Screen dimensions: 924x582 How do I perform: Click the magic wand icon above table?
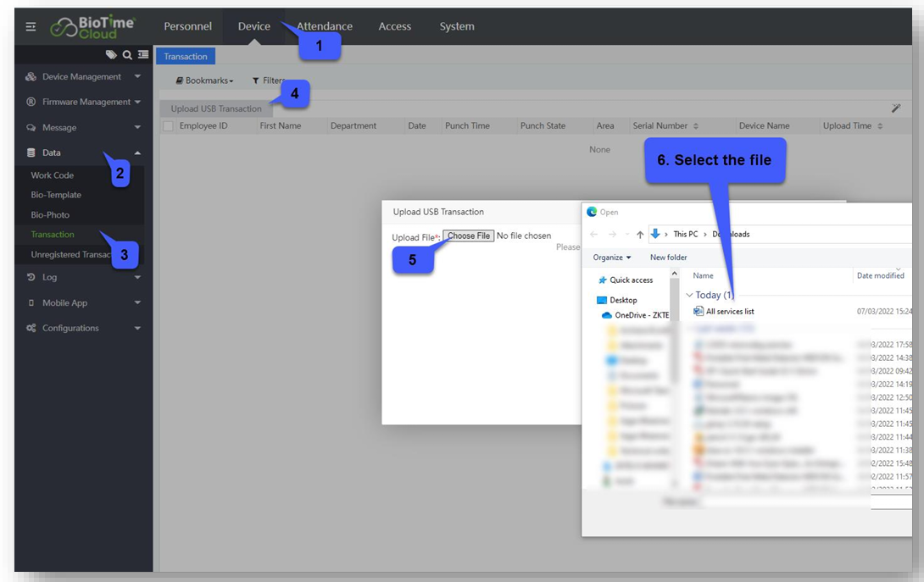coord(896,108)
